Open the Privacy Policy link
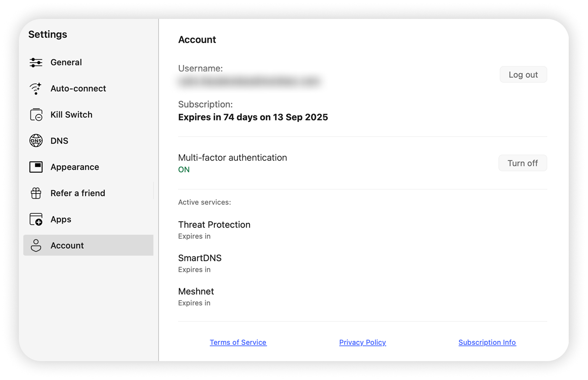588x380 pixels. [x=362, y=343]
